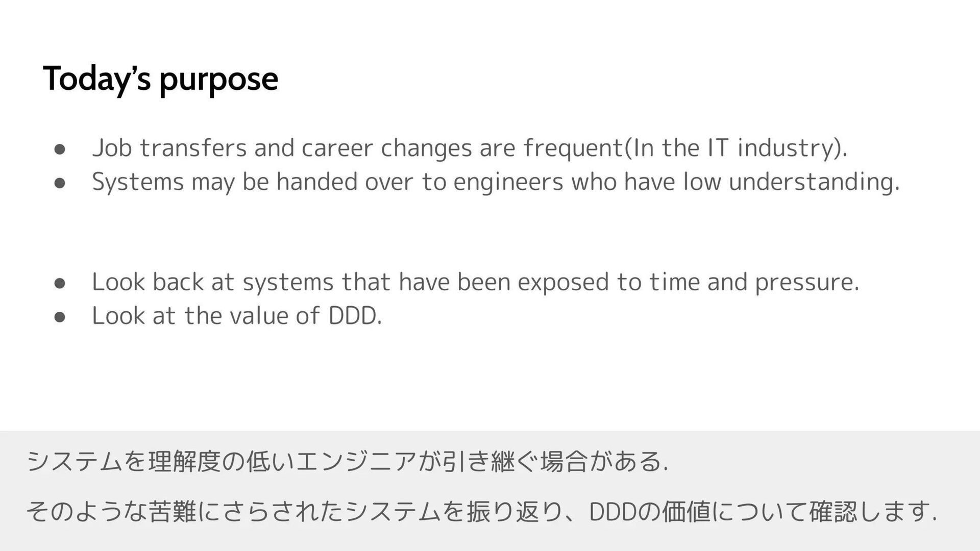
Task: Click the bullet dot before "Look at the value"
Action: point(60,317)
